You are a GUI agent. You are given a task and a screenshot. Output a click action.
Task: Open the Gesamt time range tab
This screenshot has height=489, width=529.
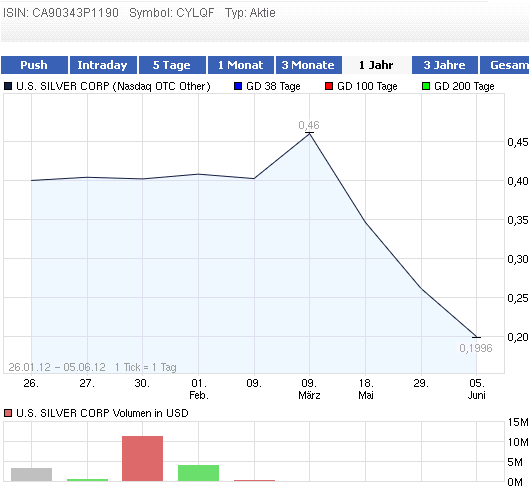(x=504, y=65)
